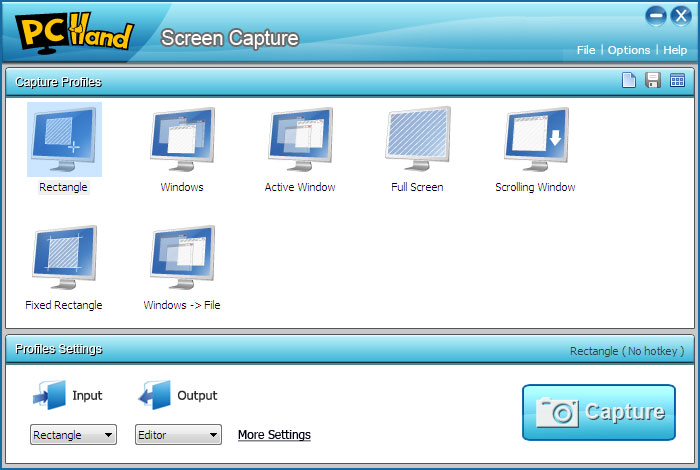Click the new profile page icon
Viewport: 700px width, 470px height.
coord(629,81)
